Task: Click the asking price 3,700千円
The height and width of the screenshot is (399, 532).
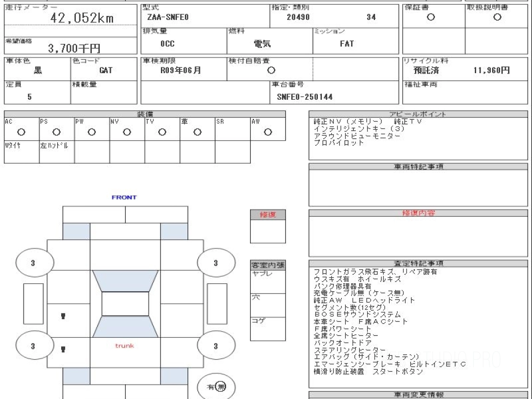Action: point(74,48)
